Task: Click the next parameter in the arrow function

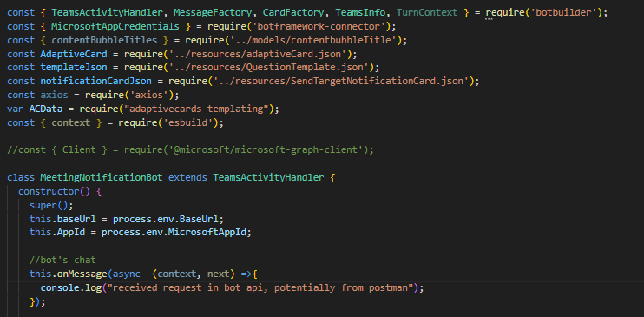Action: coord(218,274)
